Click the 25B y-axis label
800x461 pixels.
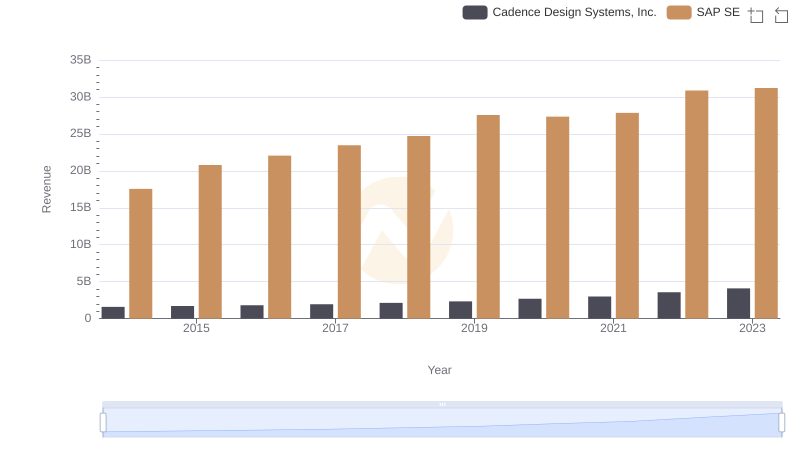pyautogui.click(x=81, y=134)
